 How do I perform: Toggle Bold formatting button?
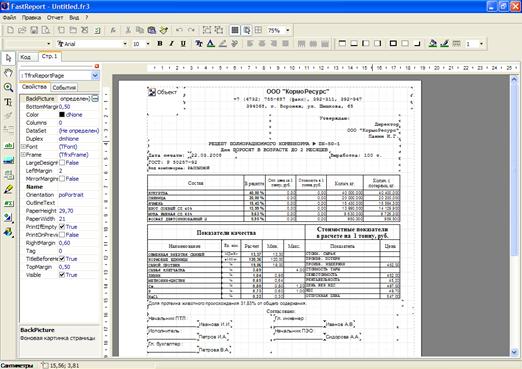(160, 44)
